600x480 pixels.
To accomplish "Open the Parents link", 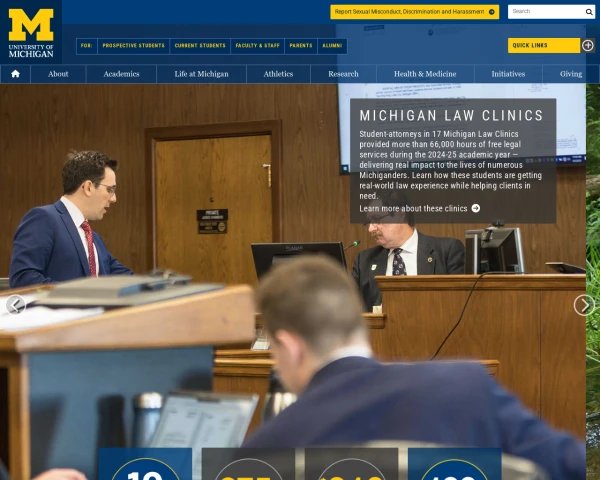I will point(301,46).
